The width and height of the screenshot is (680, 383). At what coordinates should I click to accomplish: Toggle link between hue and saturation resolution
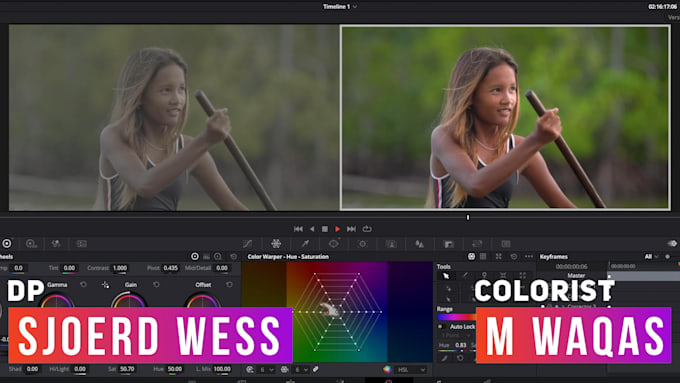316,370
